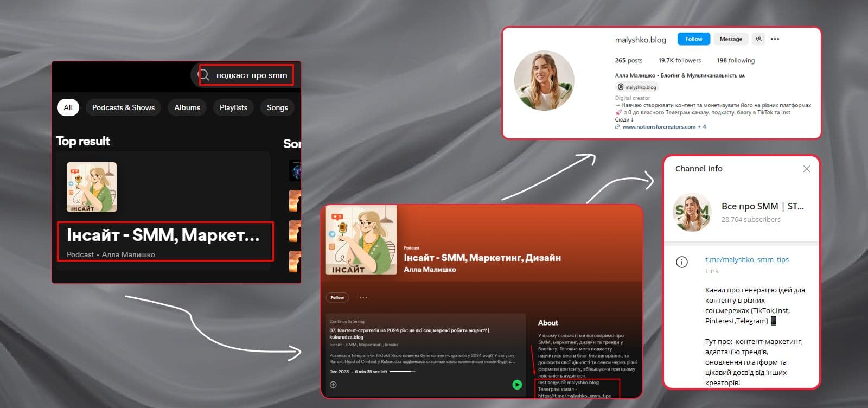Screen dimensions: 868x408
Task: Open the malyshko.blog Instagram profile photo
Action: (544, 81)
